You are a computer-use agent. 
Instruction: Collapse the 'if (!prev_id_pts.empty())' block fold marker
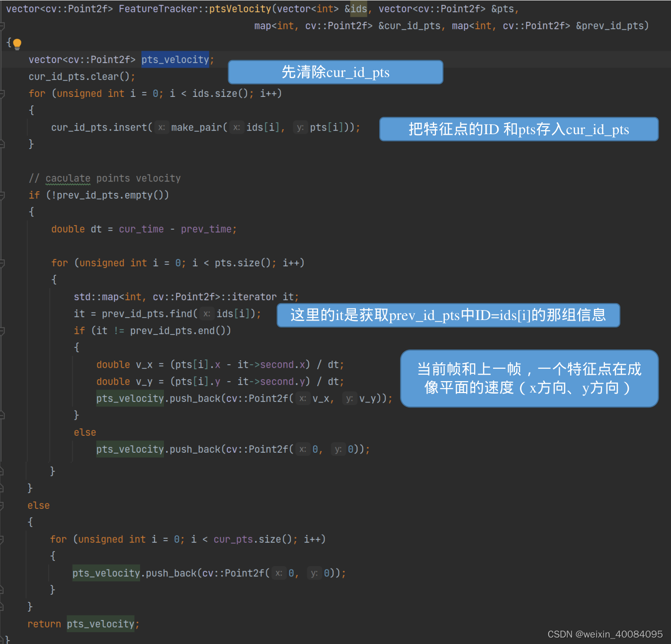pos(2,195)
